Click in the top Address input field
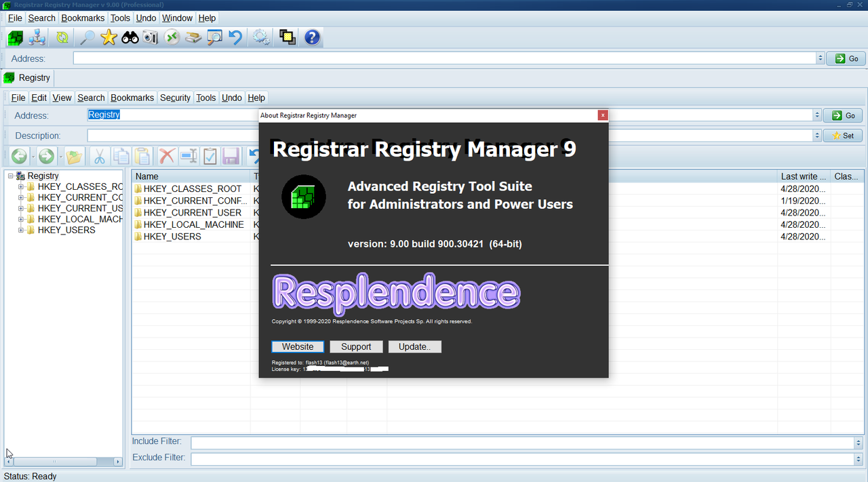 click(x=444, y=58)
